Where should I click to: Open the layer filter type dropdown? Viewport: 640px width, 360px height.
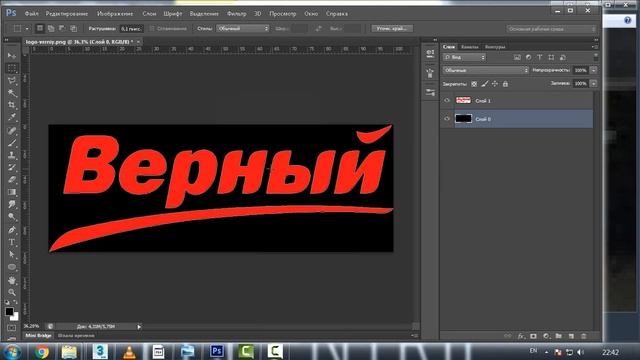[x=464, y=58]
